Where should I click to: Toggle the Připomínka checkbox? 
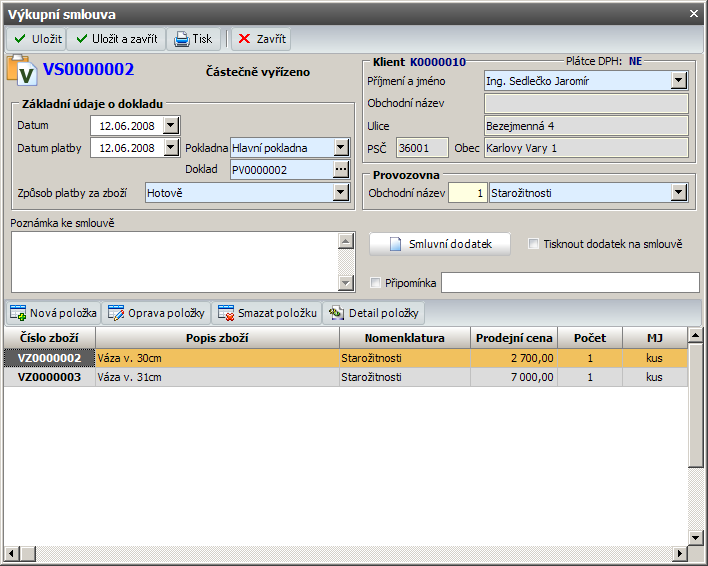[x=376, y=283]
